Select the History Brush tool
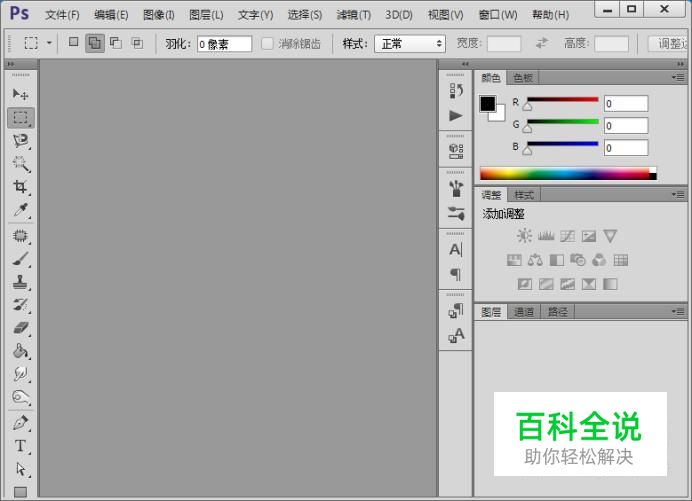692x501 pixels. 20,305
